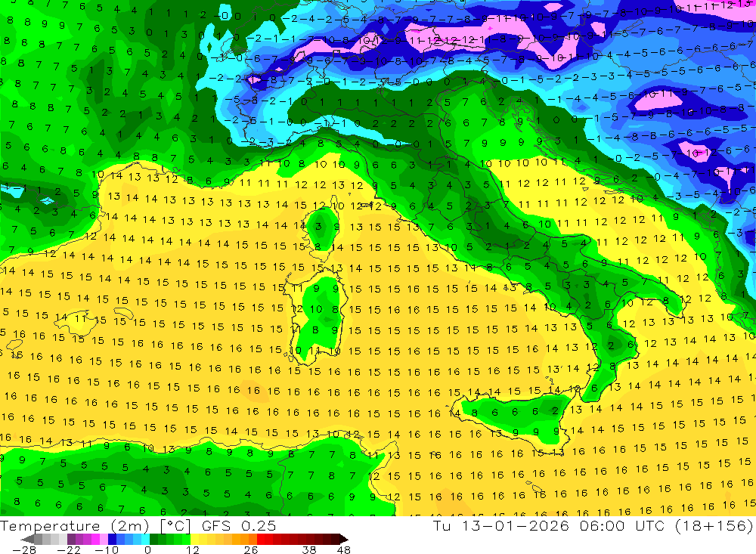
Task: Select the dark blue swatch above -10
Action: point(112,540)
